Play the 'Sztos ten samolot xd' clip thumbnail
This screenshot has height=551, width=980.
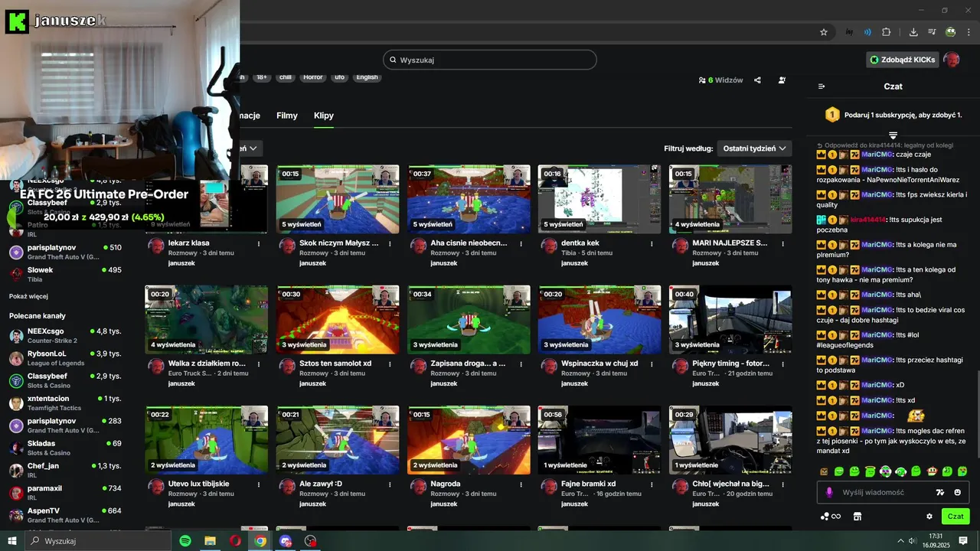click(x=338, y=320)
